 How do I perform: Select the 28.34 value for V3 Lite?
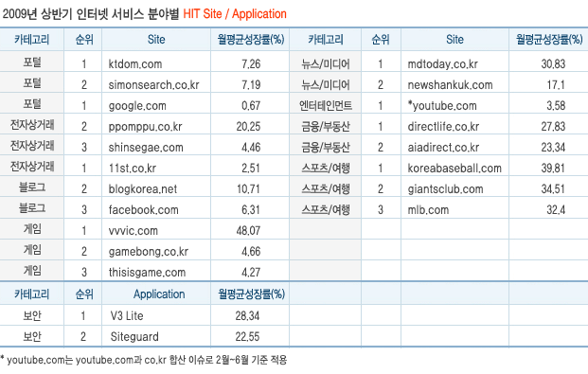[x=247, y=316]
